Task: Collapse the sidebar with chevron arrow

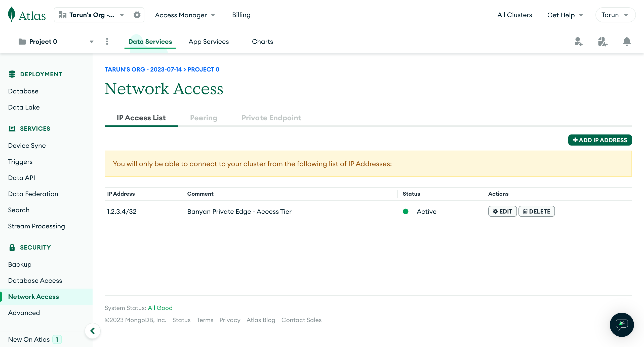Action: coord(93,331)
